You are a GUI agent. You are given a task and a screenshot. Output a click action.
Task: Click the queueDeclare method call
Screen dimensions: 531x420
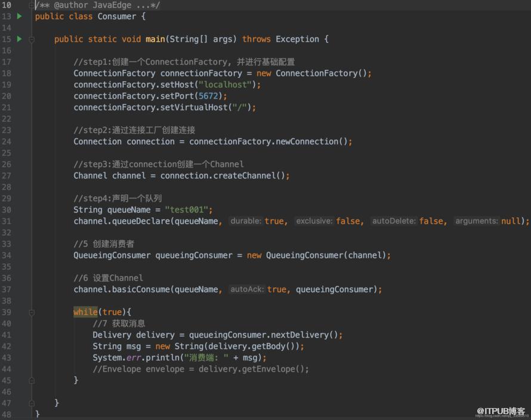tap(141, 221)
